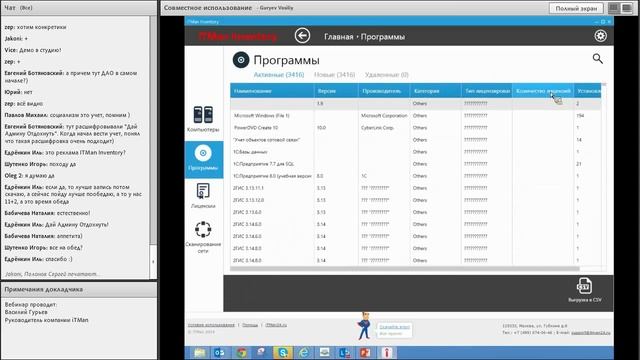Image resolution: width=640 pixels, height=360 pixels.
Task: Select the 2ГИС 3.13.11.1 row
Action: [x=416, y=188]
